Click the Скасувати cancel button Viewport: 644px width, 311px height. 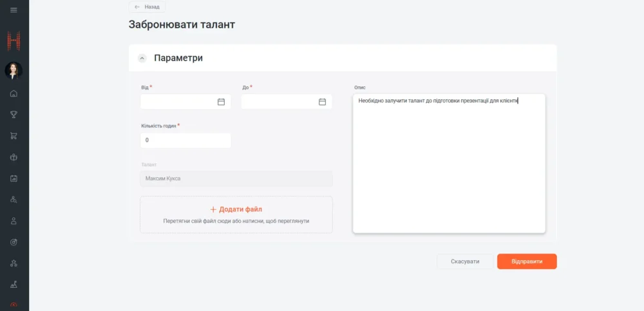click(x=465, y=261)
